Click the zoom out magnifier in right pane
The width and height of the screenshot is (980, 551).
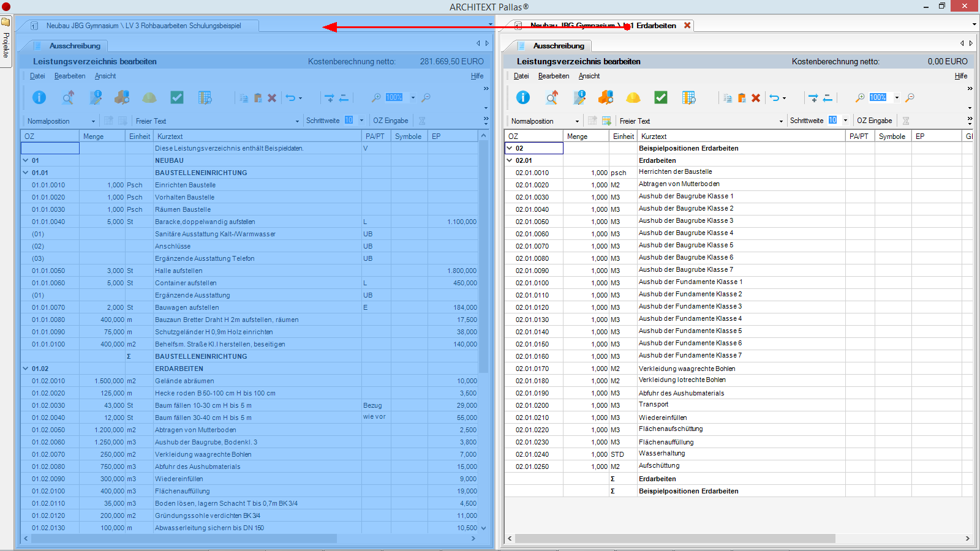tap(910, 97)
